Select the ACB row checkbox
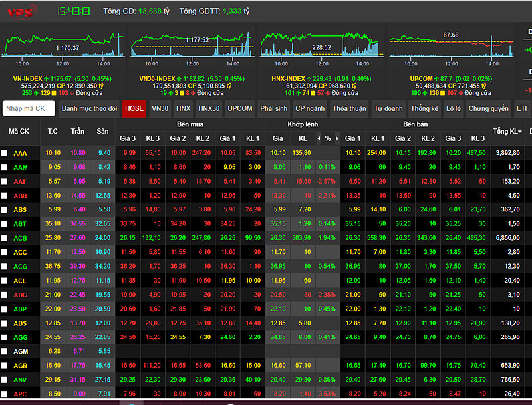The height and width of the screenshot is (405, 532). [x=4, y=238]
